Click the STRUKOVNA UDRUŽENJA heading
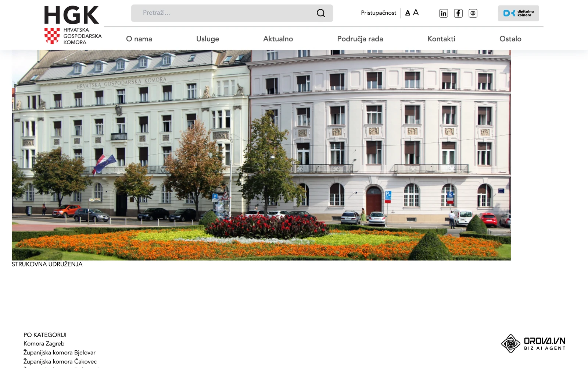The height and width of the screenshot is (368, 588). coord(47,264)
